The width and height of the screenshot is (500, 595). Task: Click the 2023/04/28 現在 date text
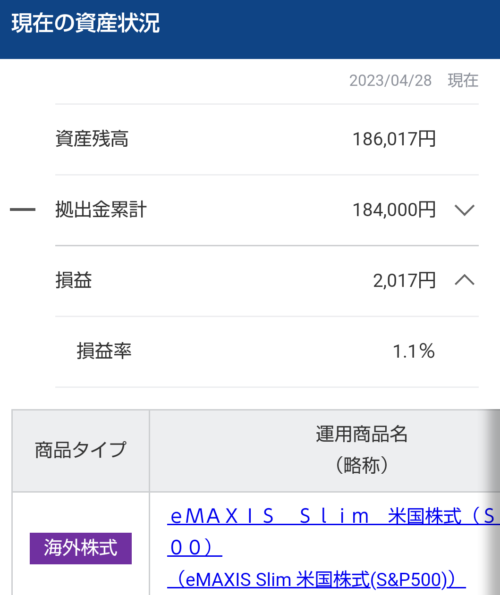(414, 80)
